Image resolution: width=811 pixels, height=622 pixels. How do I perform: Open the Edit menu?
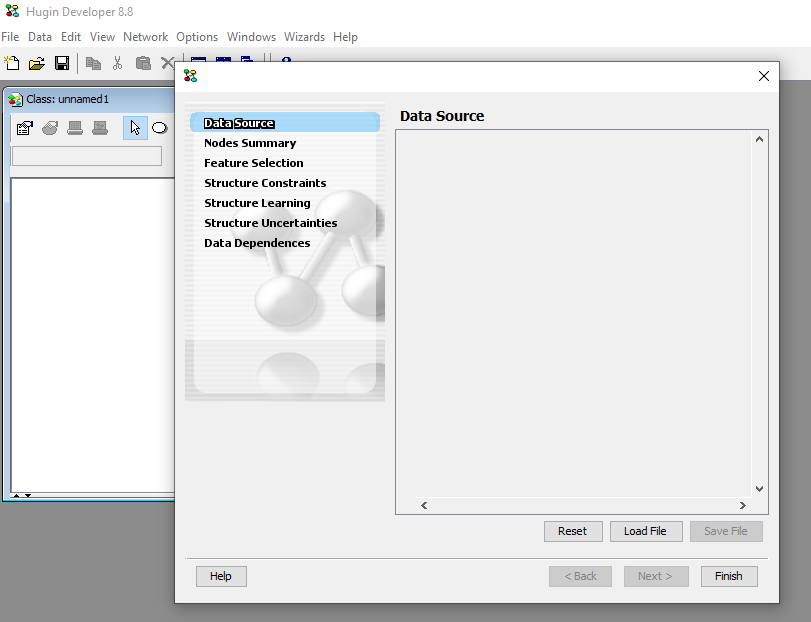71,37
